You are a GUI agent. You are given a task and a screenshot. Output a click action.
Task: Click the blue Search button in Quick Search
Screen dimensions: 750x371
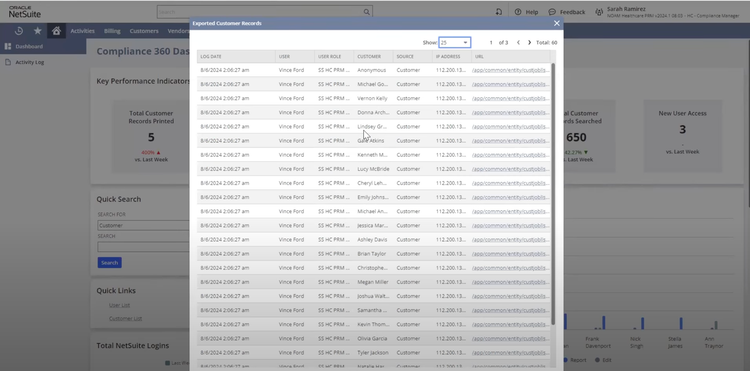110,262
